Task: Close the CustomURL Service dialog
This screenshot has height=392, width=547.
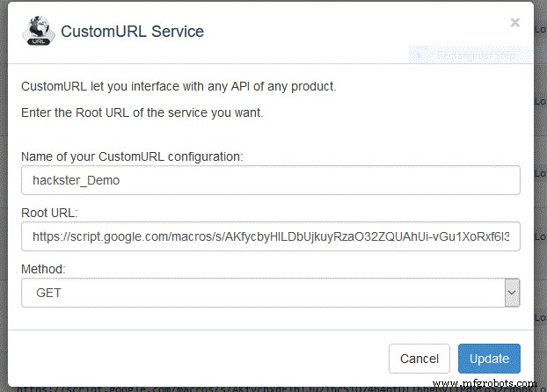Action: point(515,23)
